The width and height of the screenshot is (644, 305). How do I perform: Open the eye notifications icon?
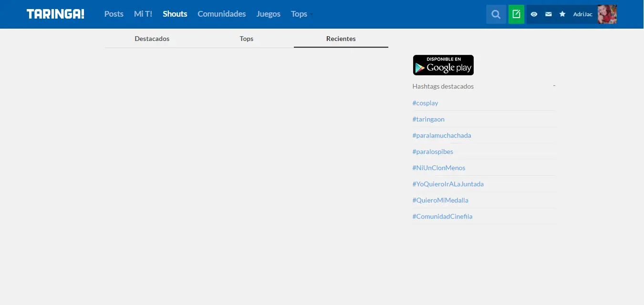point(534,14)
